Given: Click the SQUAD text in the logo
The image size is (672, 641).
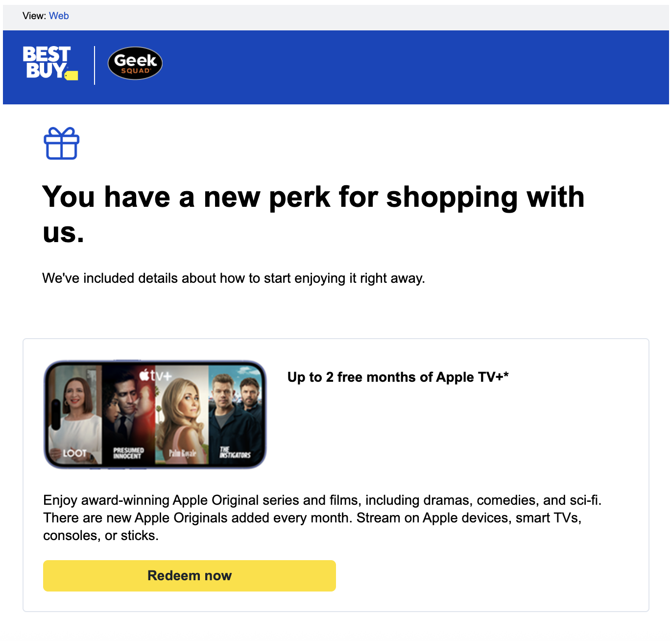Looking at the screenshot, I should (135, 71).
